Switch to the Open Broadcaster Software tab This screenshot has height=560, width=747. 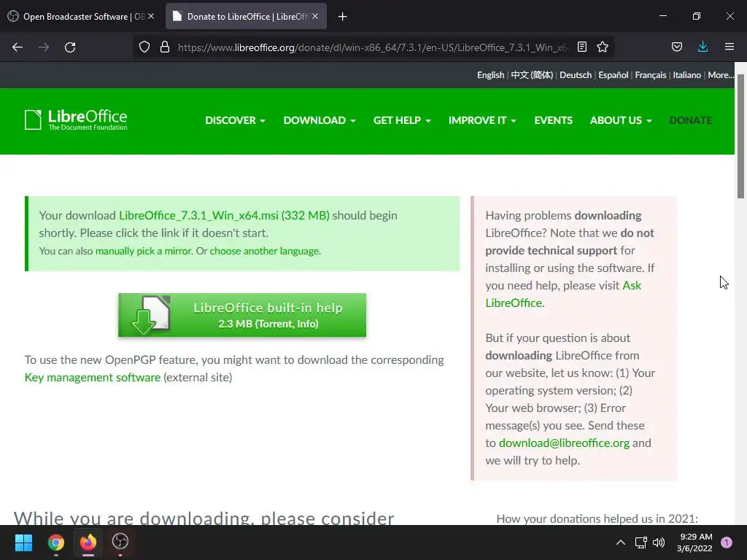pyautogui.click(x=81, y=17)
